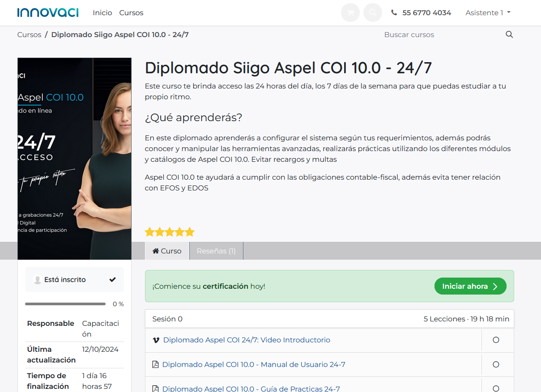Toggle completion circle for Manual de Usuario
541x392 pixels.
pyautogui.click(x=496, y=365)
